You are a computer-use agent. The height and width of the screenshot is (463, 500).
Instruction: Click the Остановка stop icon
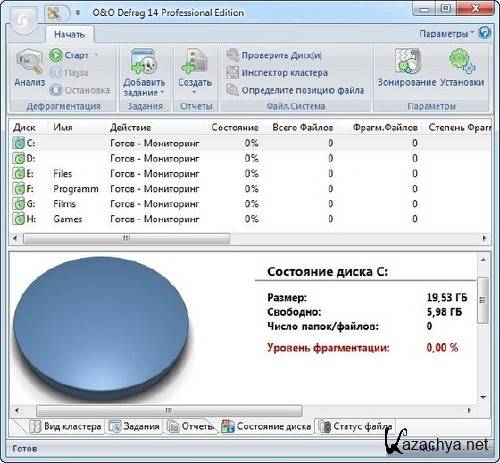coord(56,90)
